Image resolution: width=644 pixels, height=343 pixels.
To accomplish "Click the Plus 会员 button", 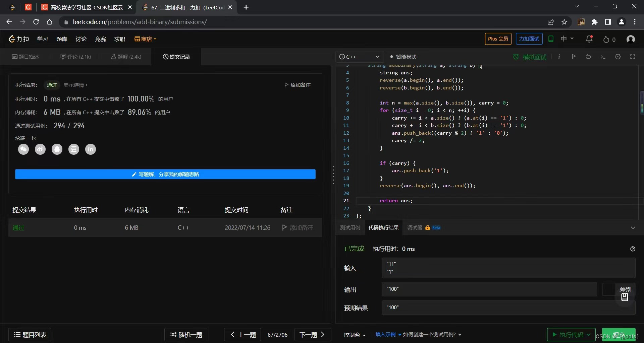I will point(498,39).
